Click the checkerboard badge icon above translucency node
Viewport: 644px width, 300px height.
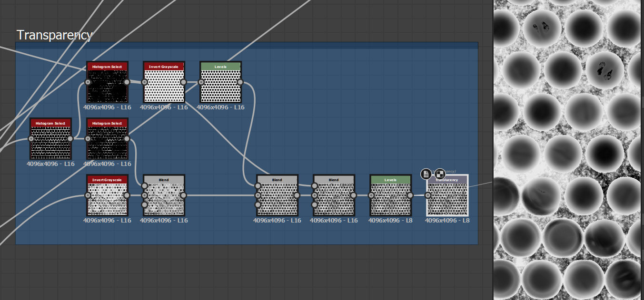(440, 174)
